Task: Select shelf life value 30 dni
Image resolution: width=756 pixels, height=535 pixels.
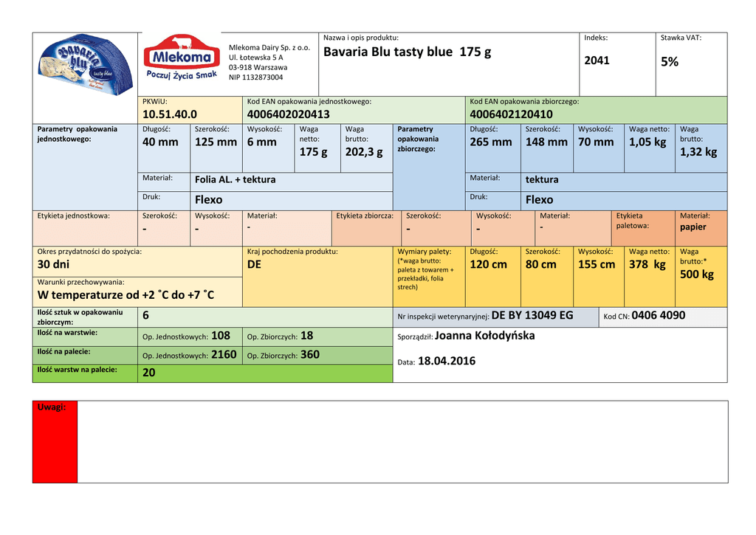Action: [x=53, y=264]
